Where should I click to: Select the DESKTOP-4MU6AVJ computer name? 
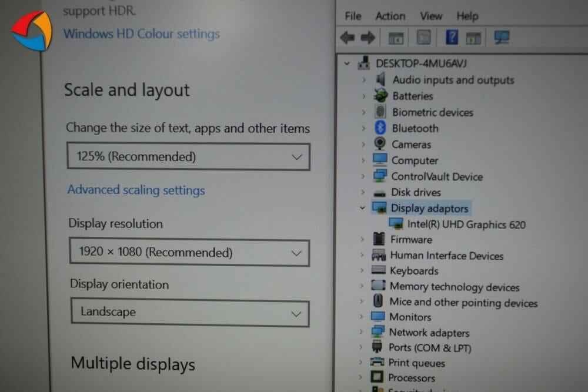tap(422, 63)
